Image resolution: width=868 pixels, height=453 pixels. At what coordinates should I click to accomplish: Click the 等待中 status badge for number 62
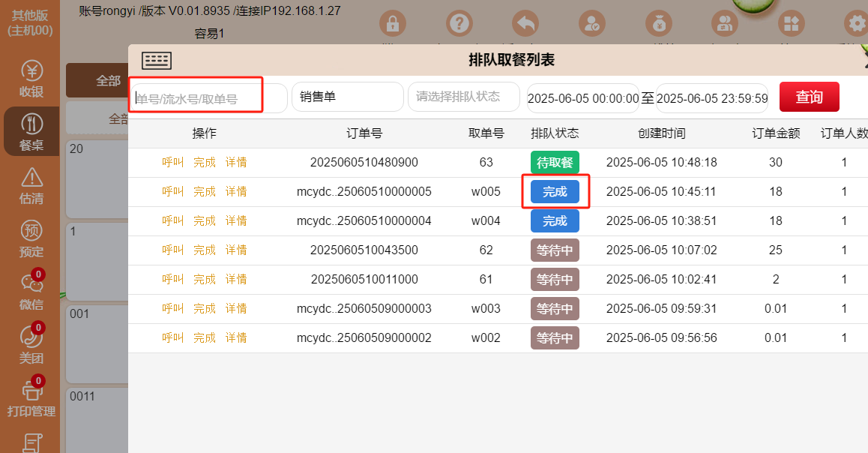pos(555,250)
